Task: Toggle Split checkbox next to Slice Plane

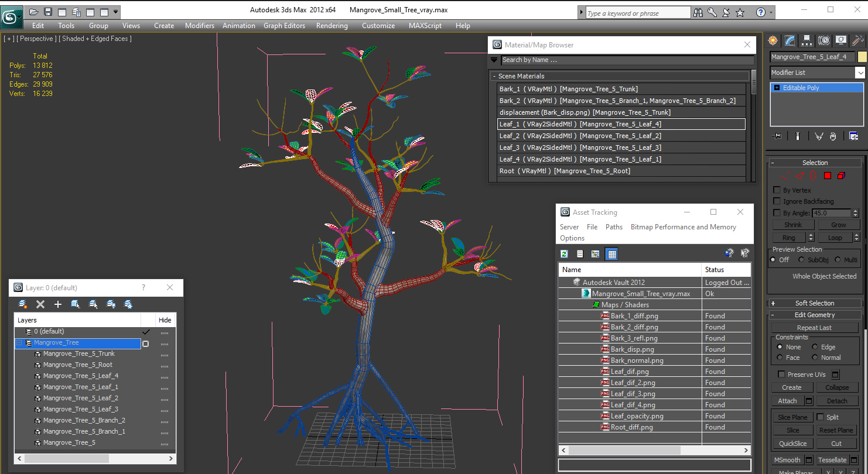Action: tap(821, 417)
